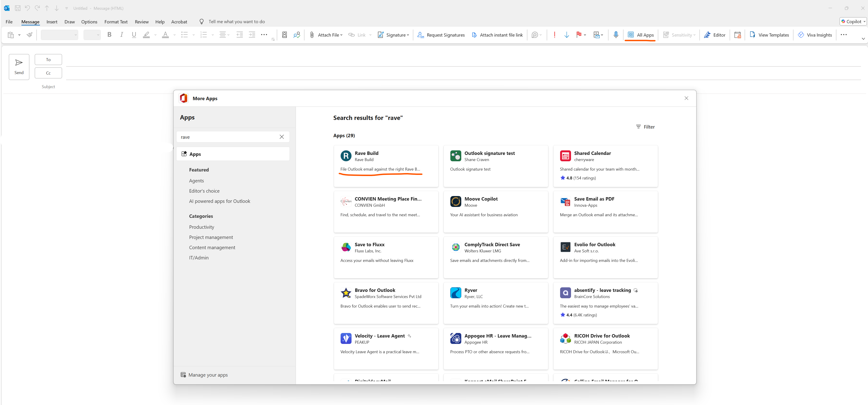Open the Signature dropdown
The height and width of the screenshot is (405, 868).
coord(393,35)
